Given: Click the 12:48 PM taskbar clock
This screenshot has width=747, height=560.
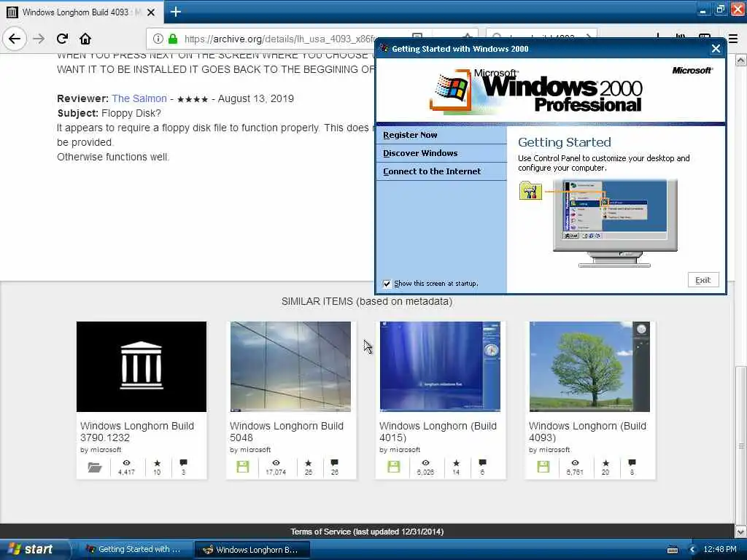Looking at the screenshot, I should (720, 550).
